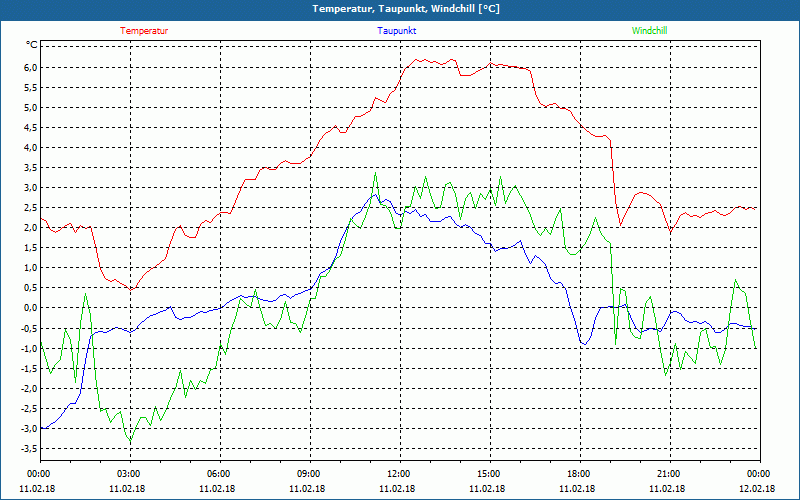
Task: Click the "11.02.18" date beneath 12:00
Action: [x=397, y=488]
